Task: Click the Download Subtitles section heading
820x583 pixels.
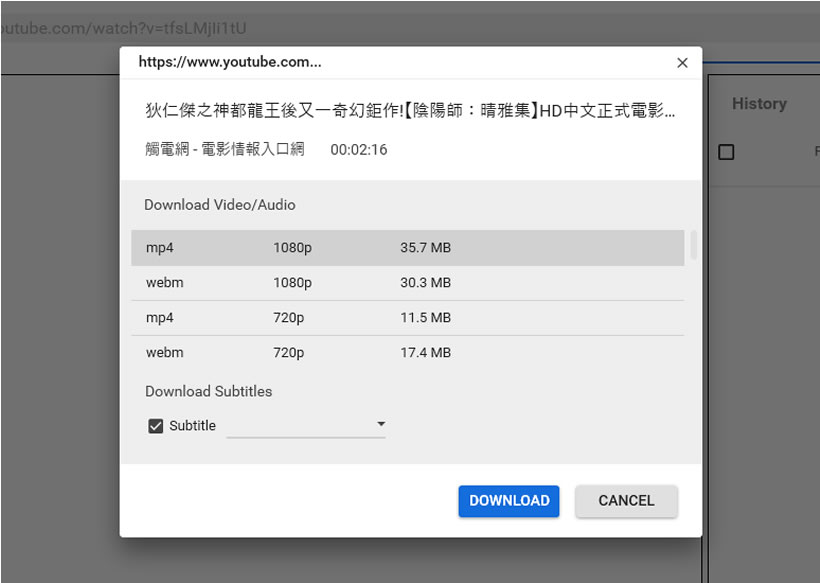Action: 209,392
